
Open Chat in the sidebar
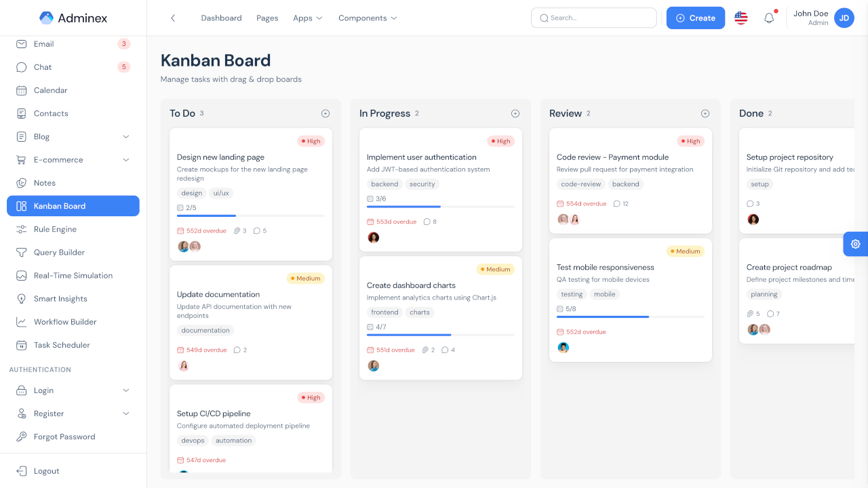[x=73, y=67]
